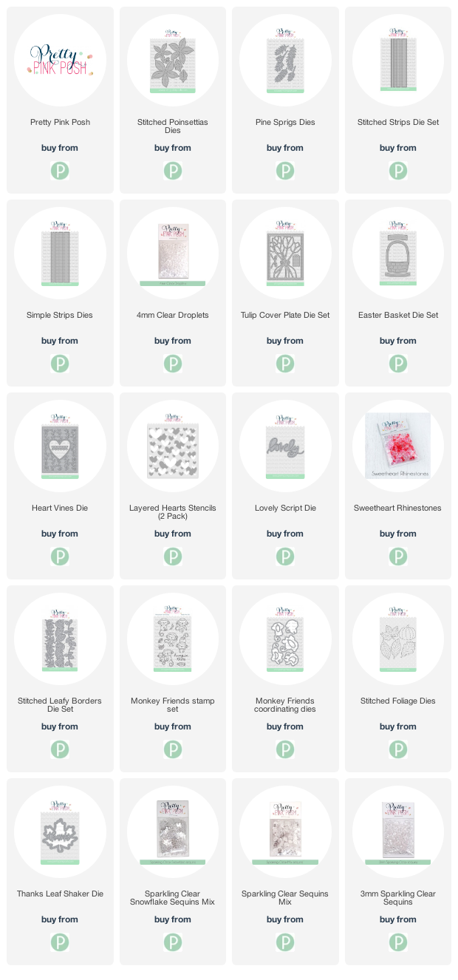Click the Stitched Leafy Borders Die Set title
458x980 pixels.
[x=60, y=705]
